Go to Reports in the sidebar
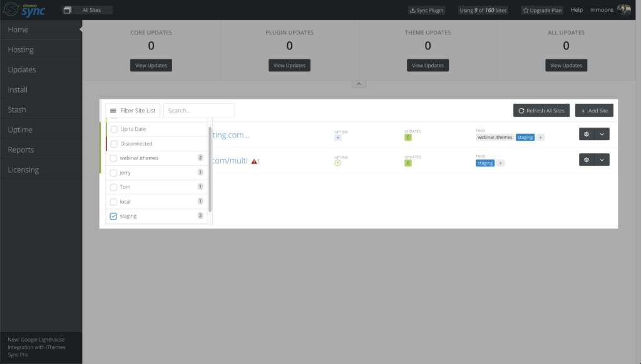The image size is (641, 364). 41,150
